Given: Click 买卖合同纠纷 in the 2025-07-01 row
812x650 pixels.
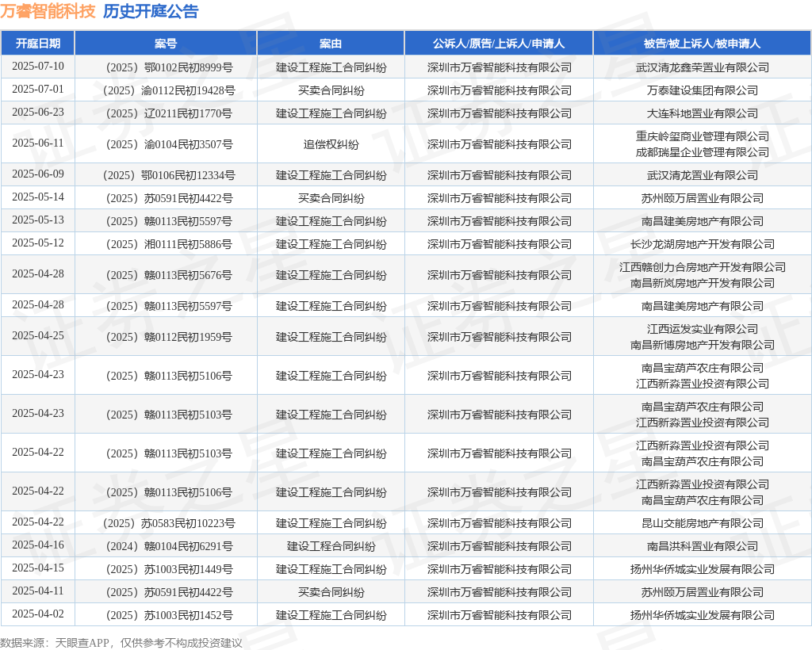Looking at the screenshot, I should click(x=331, y=90).
